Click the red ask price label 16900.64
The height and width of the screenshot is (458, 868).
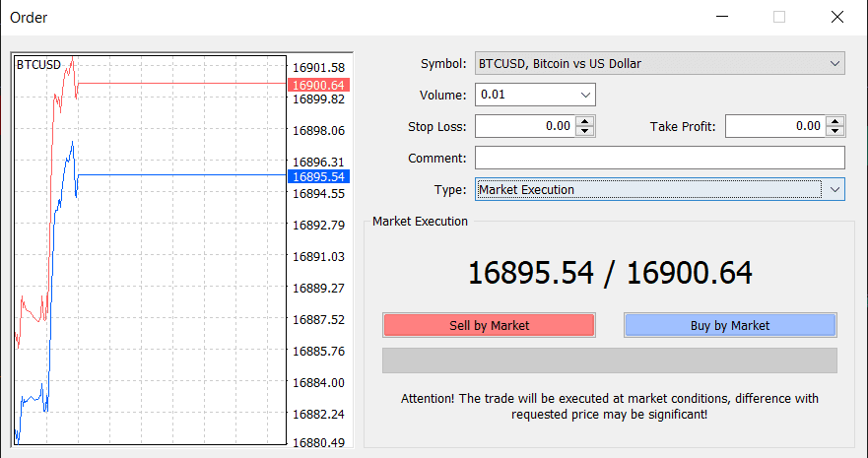pos(318,85)
